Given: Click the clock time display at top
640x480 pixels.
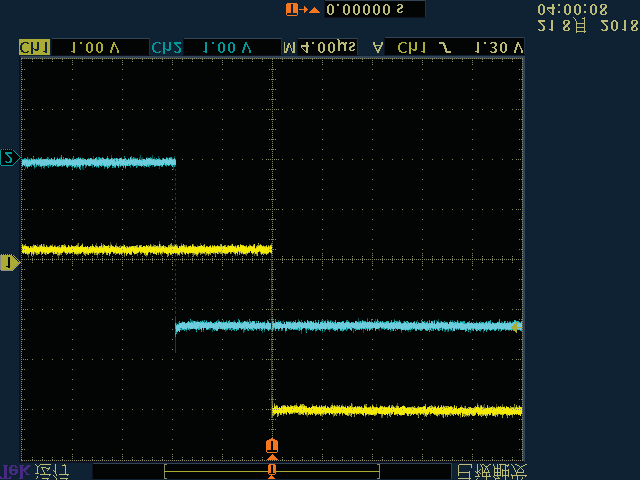Looking at the screenshot, I should [573, 9].
